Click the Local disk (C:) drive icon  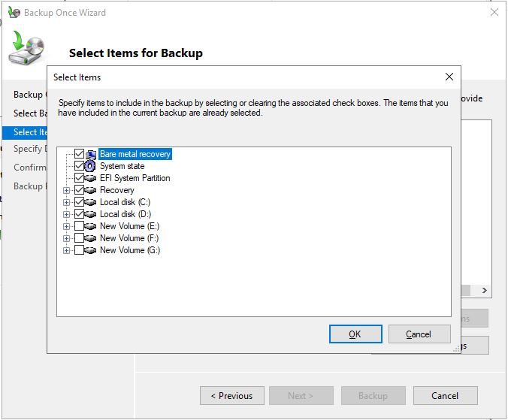click(91, 202)
